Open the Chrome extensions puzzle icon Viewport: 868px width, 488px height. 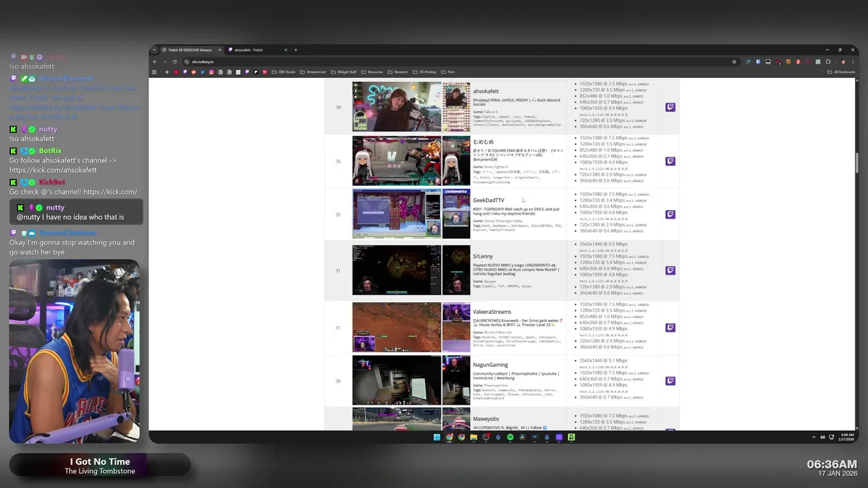point(828,62)
